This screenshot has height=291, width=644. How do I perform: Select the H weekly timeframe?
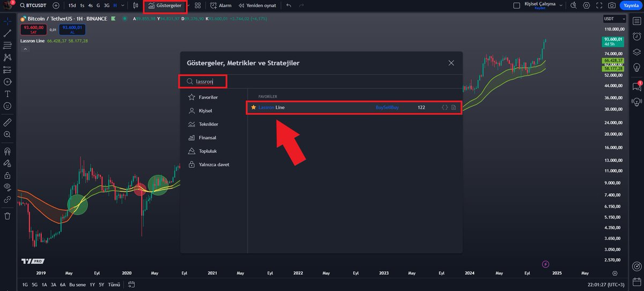point(115,5)
